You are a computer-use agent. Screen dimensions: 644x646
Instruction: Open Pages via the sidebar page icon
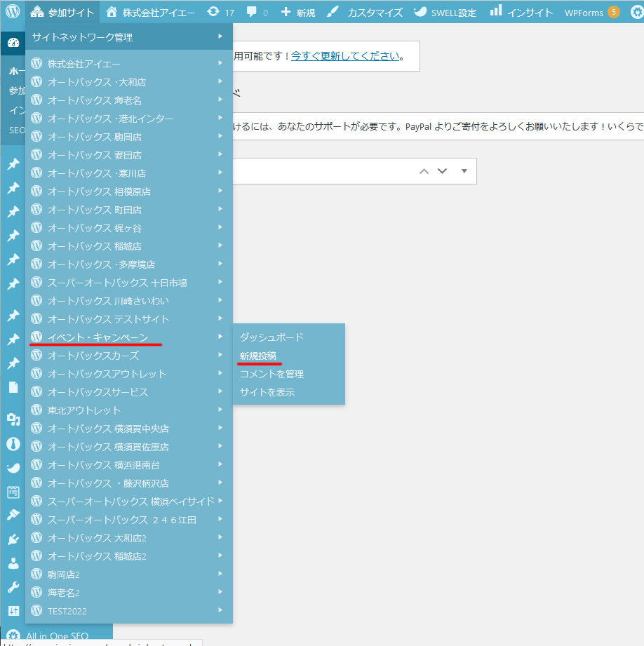[13, 387]
